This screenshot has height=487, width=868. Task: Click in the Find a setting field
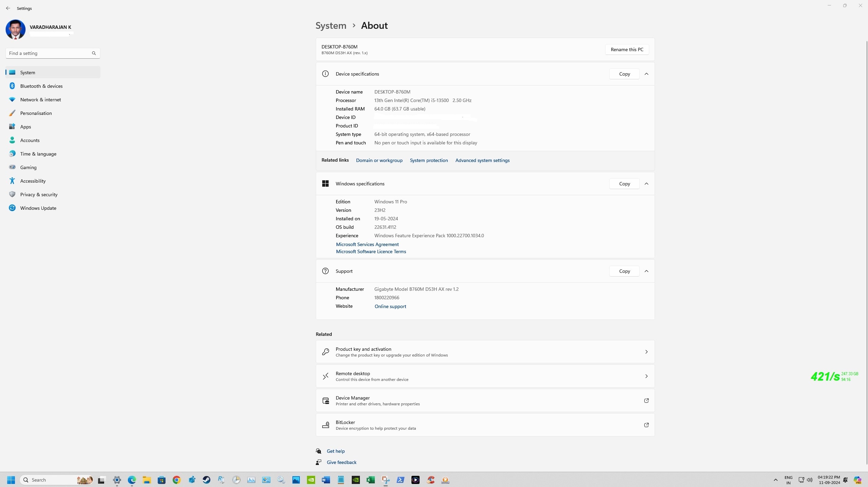pos(47,53)
